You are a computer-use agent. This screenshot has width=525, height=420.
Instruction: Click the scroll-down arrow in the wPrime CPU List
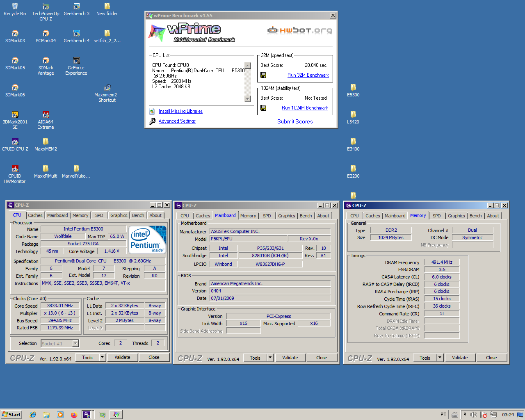click(247, 98)
